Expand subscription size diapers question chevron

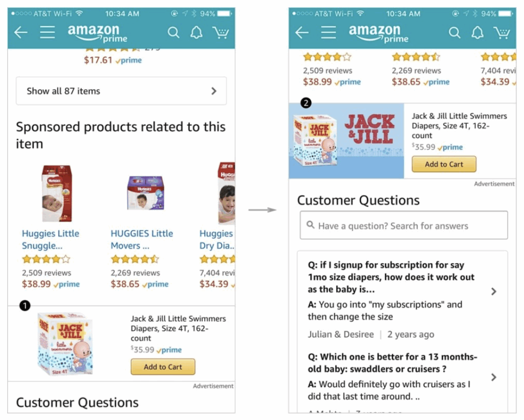click(x=494, y=292)
